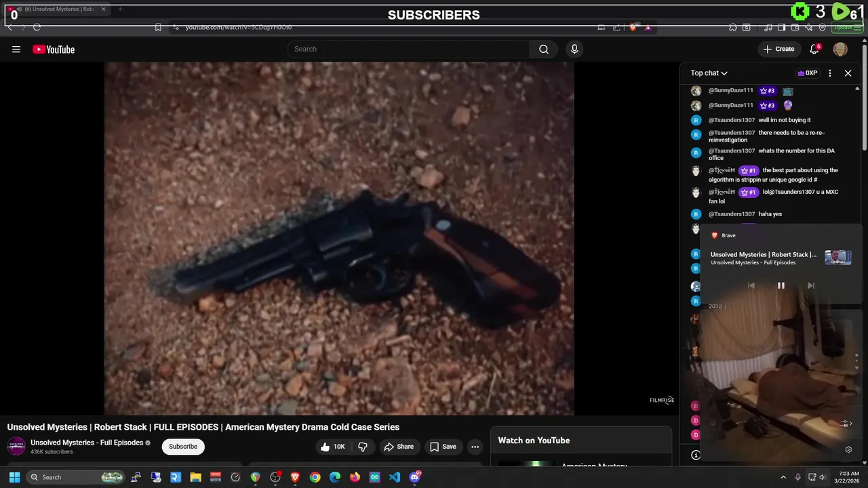This screenshot has height=488, width=868.
Task: Open Brave browser from the taskbar
Action: 295,477
